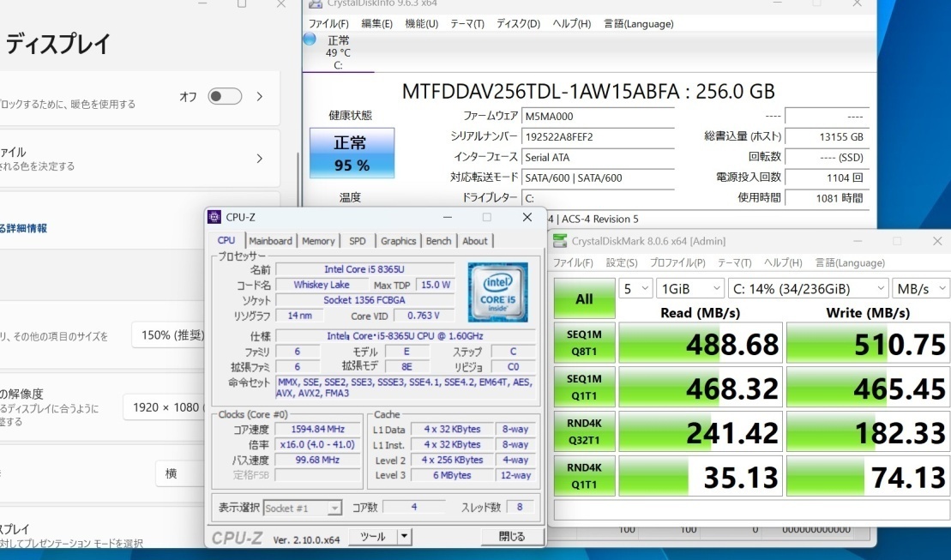This screenshot has width=951, height=560.
Task: Open the ツール dropdown arrow in CPU-Z
Action: (404, 536)
